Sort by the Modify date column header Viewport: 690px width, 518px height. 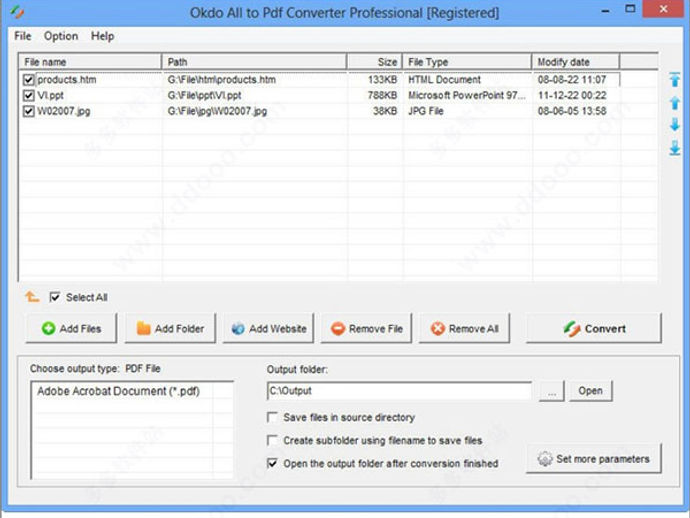tap(576, 62)
